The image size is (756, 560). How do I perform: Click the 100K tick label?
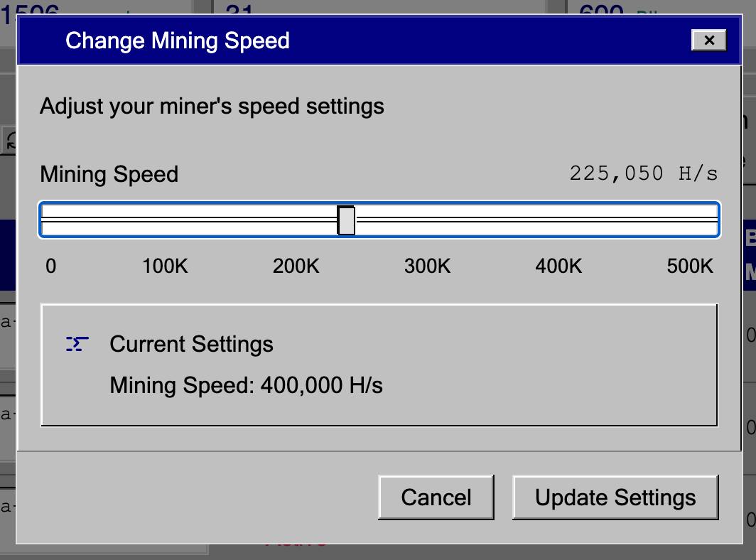click(165, 266)
